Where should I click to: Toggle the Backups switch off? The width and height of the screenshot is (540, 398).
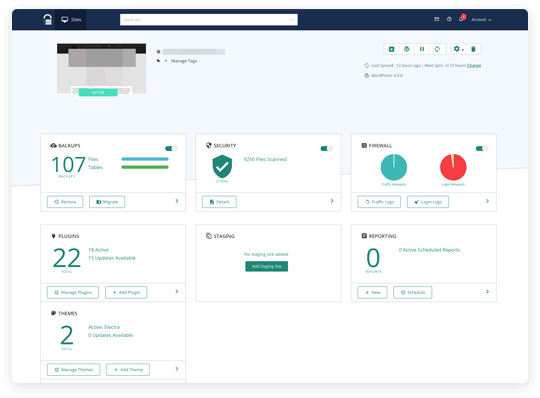(x=171, y=148)
